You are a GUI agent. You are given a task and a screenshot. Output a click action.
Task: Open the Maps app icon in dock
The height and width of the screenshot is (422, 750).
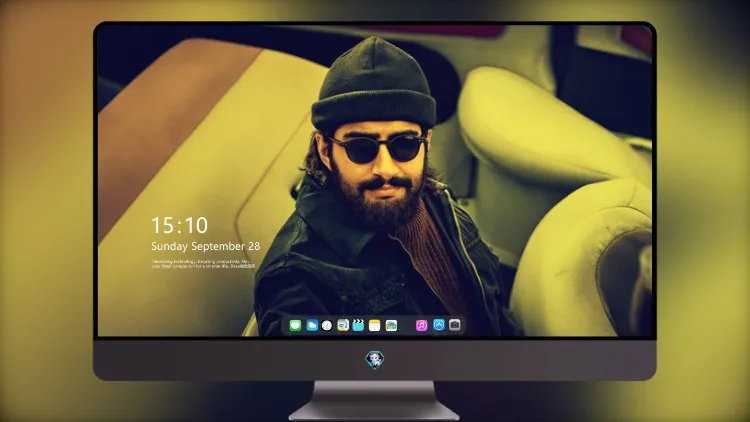point(343,325)
